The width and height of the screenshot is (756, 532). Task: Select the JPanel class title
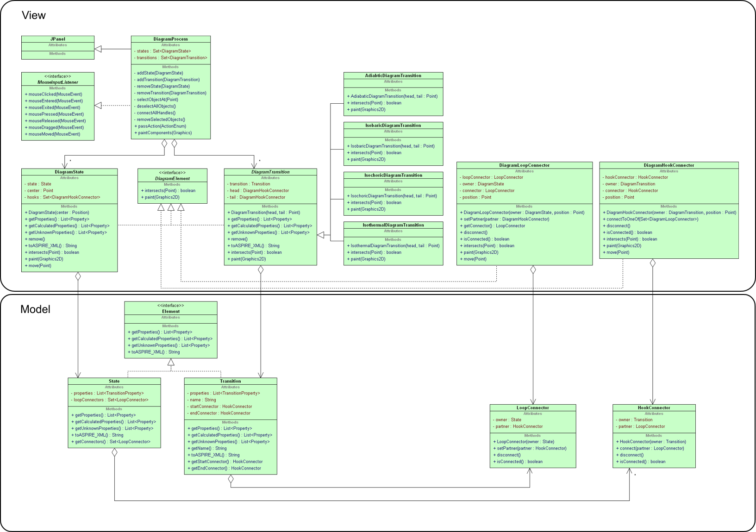click(58, 39)
